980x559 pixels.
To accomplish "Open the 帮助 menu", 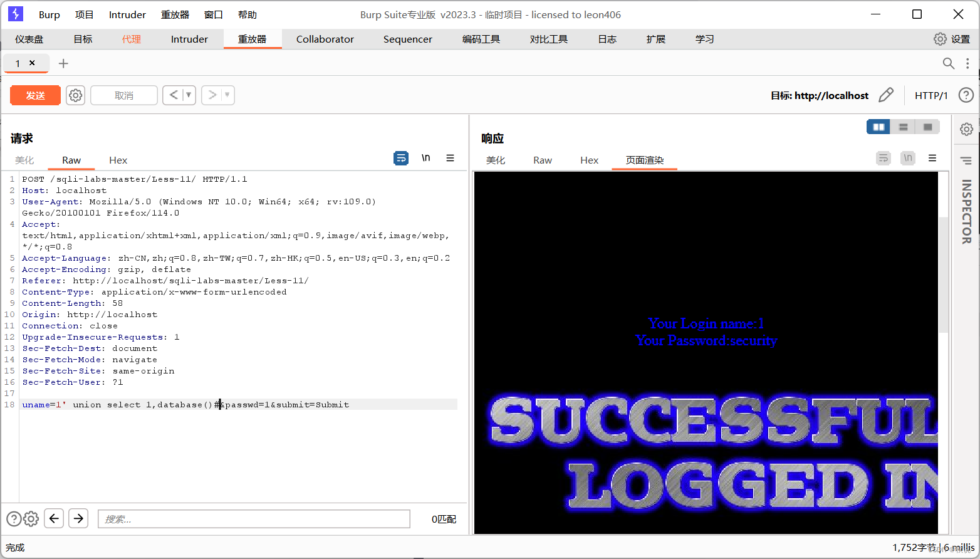I will 248,14.
